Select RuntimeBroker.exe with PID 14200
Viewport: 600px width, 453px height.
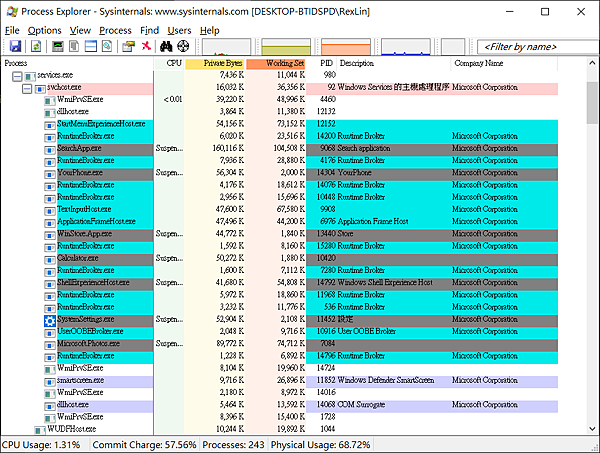(x=279, y=136)
